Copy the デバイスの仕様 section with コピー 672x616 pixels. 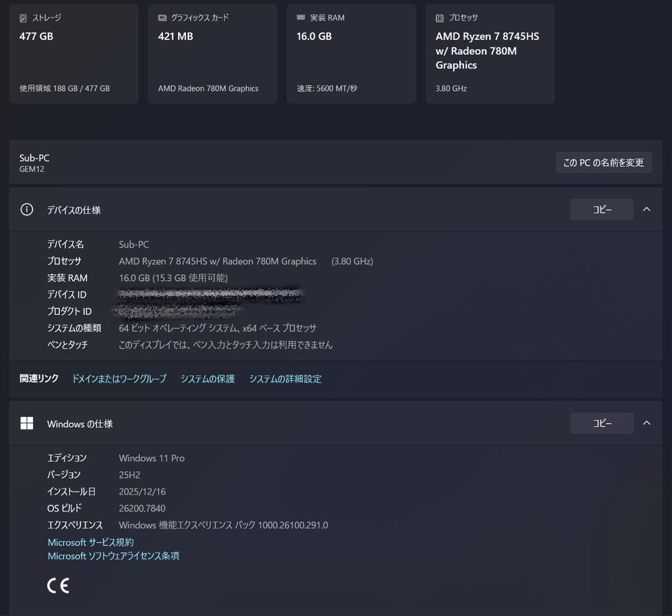602,209
